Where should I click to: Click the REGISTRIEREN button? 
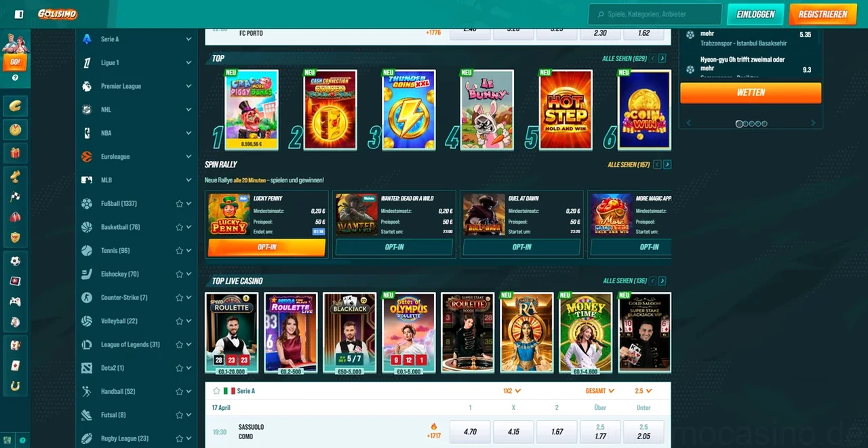823,14
